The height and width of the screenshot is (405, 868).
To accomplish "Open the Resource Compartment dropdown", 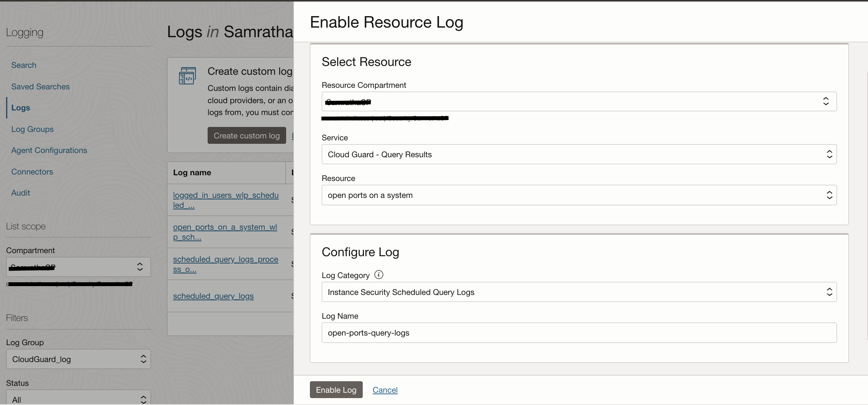I will 579,102.
